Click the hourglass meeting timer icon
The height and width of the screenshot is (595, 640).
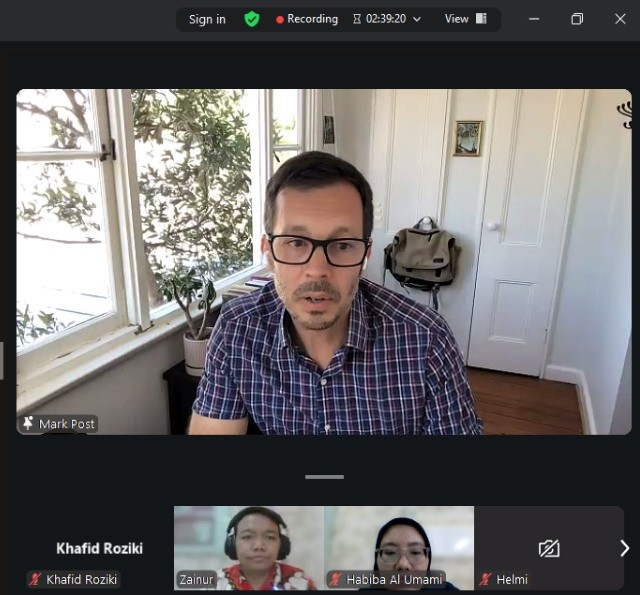357,19
